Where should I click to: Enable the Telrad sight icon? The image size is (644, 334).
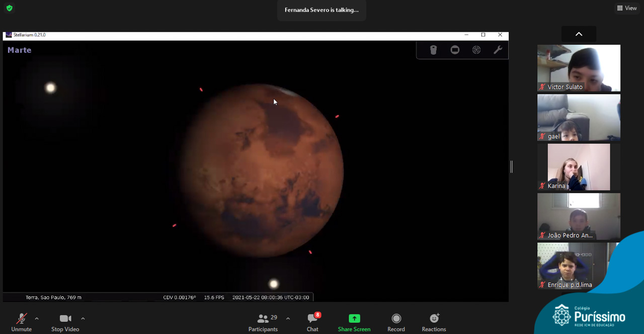coord(476,50)
